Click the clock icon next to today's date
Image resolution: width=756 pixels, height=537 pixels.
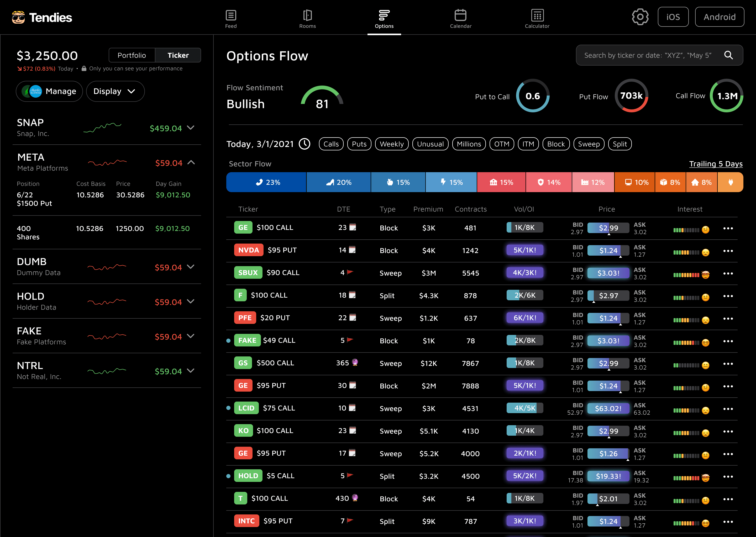point(304,144)
